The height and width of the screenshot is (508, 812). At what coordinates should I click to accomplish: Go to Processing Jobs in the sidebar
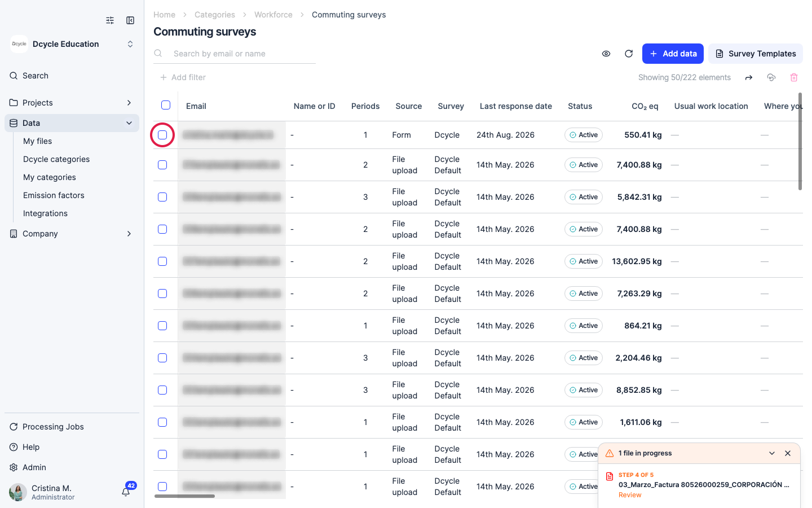click(53, 427)
